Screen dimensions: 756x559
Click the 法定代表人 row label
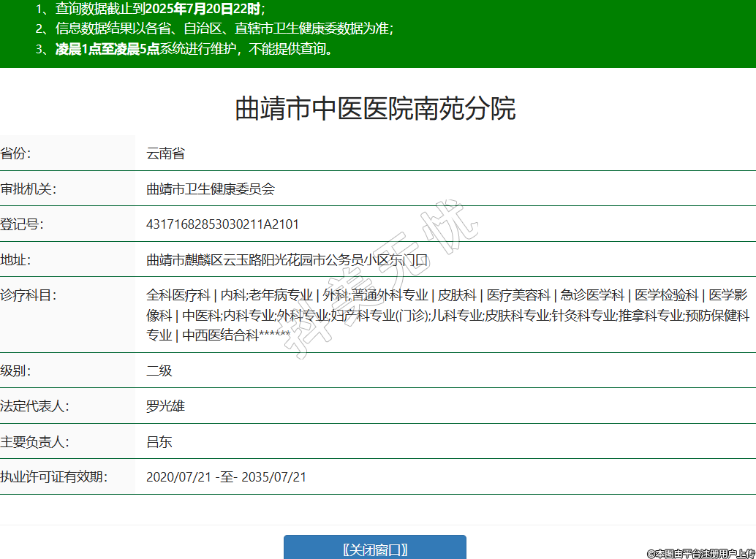(x=34, y=406)
